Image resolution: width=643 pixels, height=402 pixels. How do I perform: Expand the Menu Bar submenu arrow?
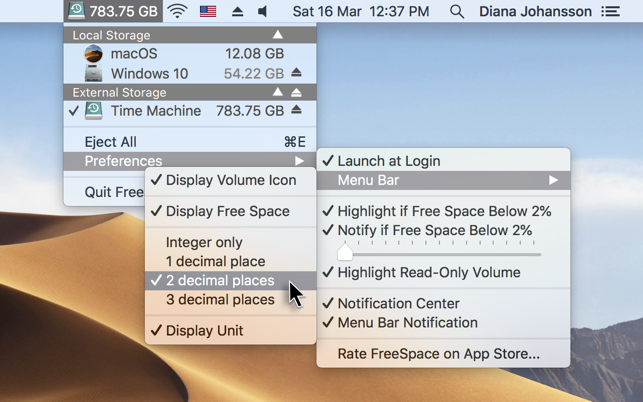(x=554, y=180)
